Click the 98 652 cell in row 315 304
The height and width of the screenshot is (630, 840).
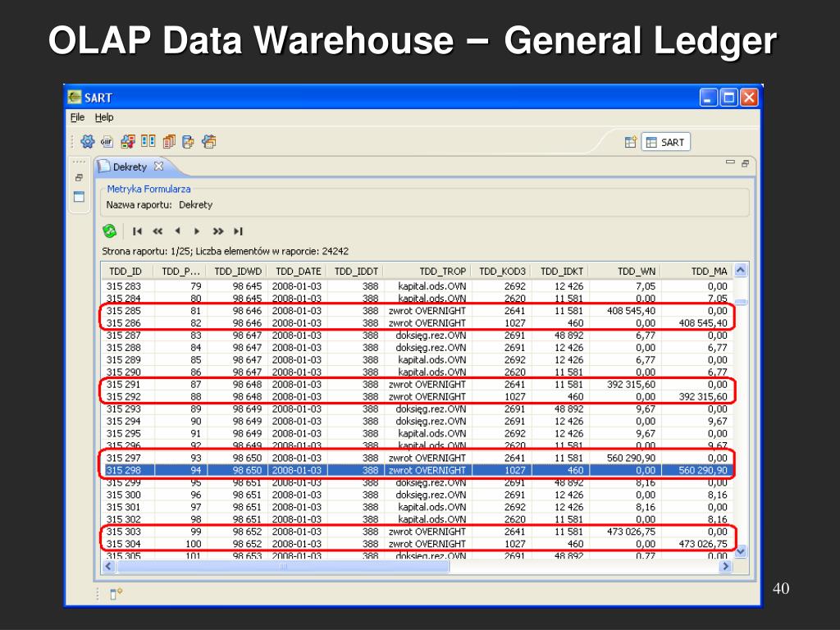point(247,544)
